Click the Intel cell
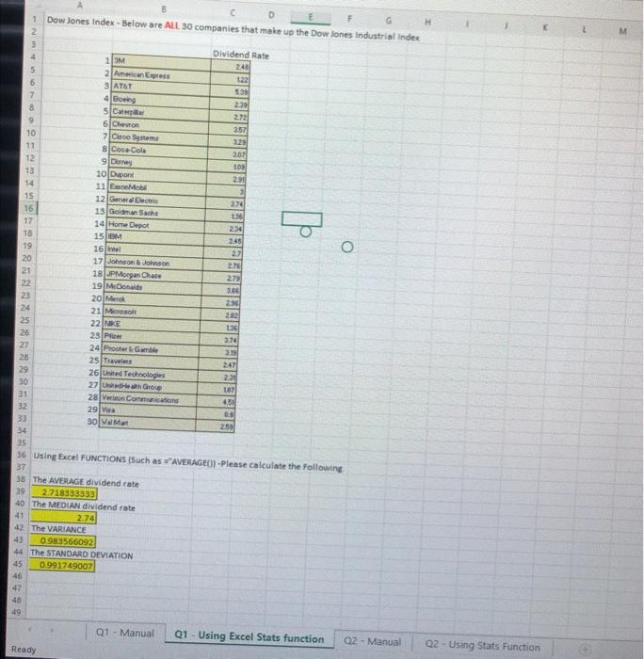This screenshot has height=659, width=644. (155, 249)
